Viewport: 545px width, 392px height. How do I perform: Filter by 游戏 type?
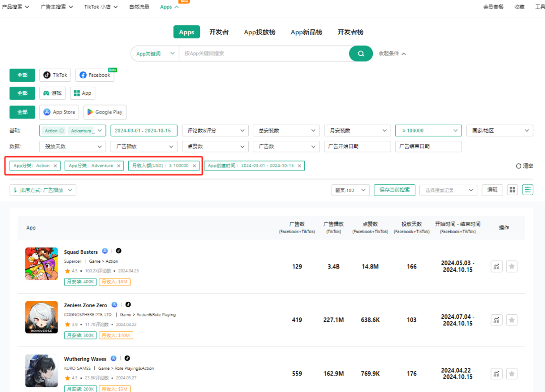(52, 93)
